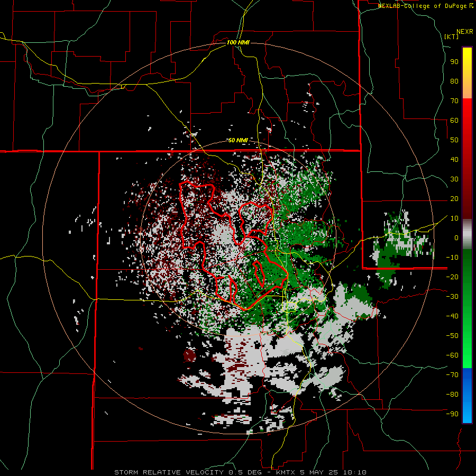Viewport: 476px width, 476px height.
Task: Click the "[KT]" units label
Action: 452,36
